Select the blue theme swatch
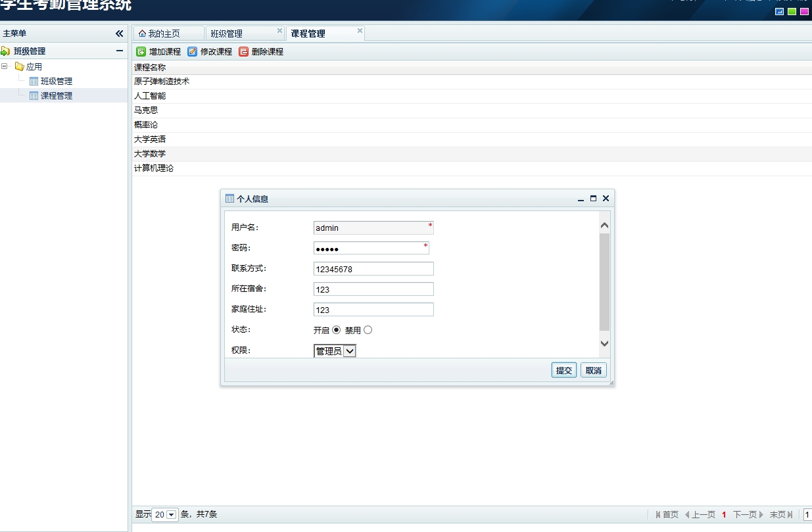Screen dimensions: 812x532 tap(780, 11)
